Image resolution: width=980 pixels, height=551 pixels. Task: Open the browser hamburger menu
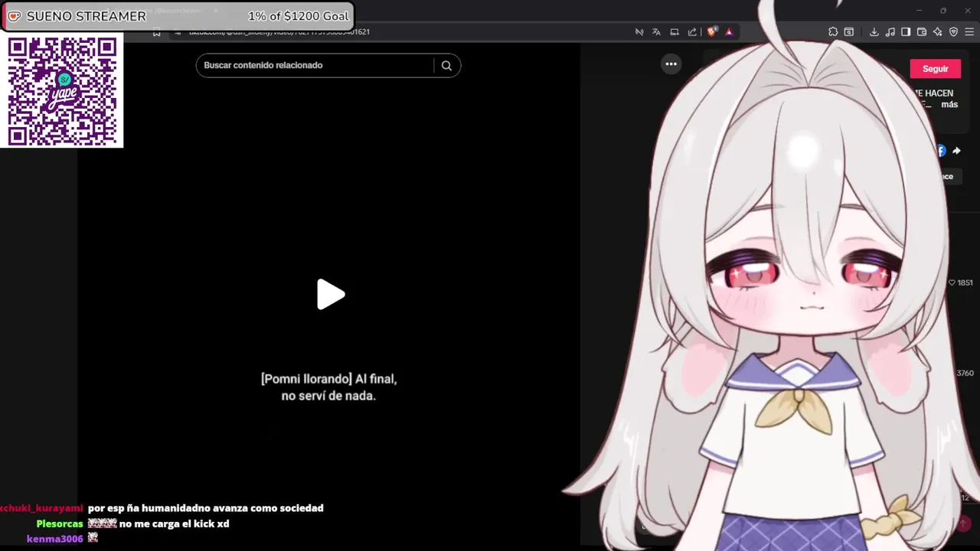tap(970, 32)
